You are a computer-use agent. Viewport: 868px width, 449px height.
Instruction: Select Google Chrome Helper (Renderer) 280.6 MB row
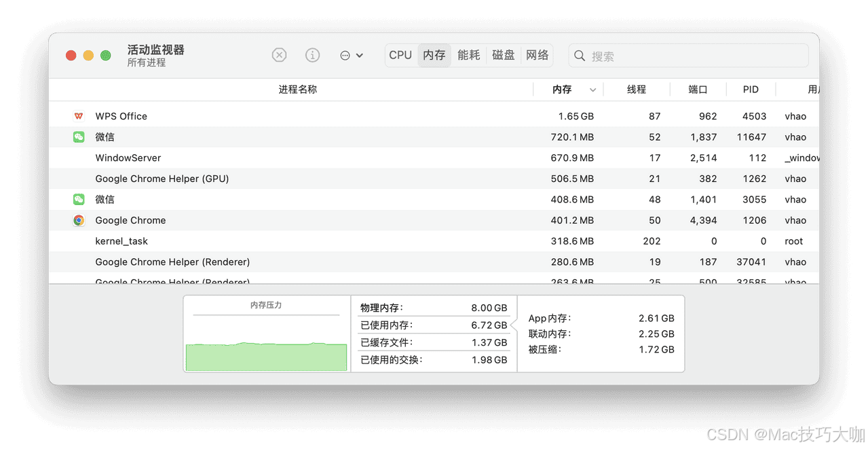click(x=434, y=262)
